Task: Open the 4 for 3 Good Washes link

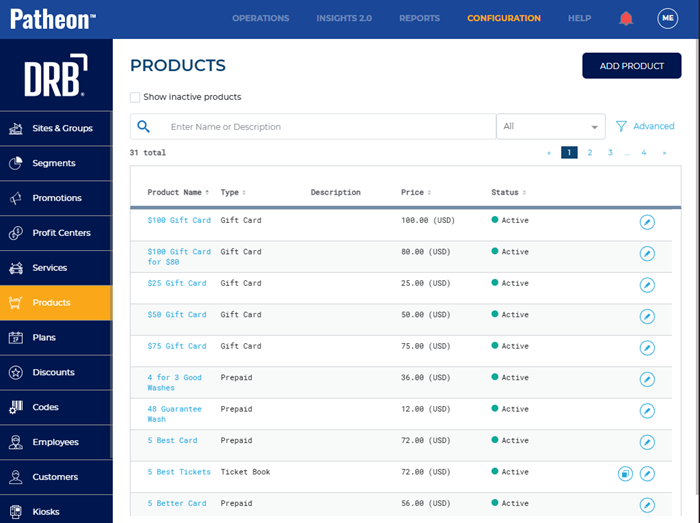Action: (174, 383)
